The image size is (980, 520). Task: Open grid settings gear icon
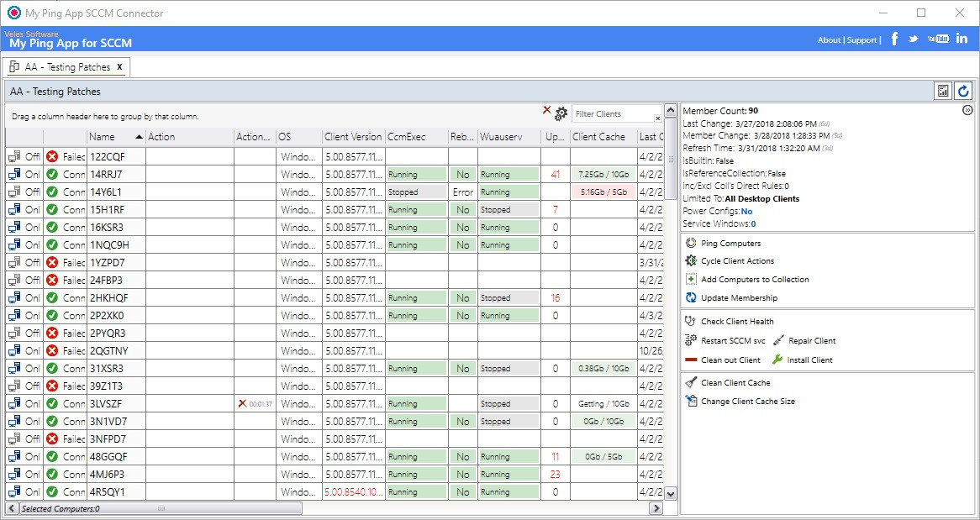click(x=561, y=113)
